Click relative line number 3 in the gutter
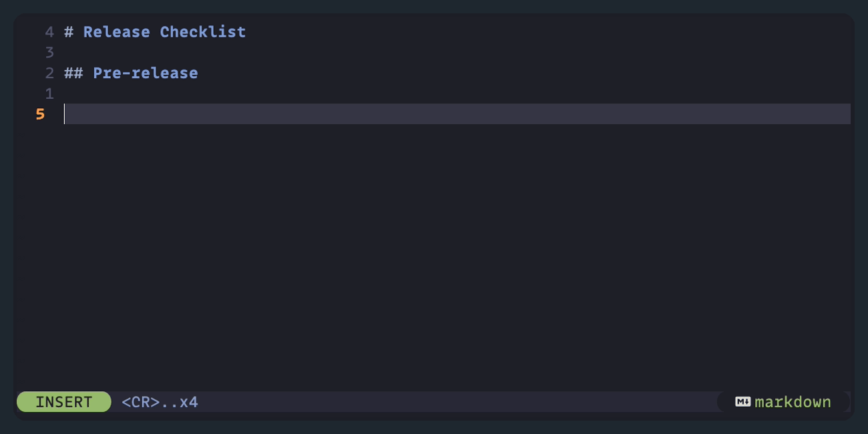This screenshot has width=868, height=434. [x=49, y=52]
